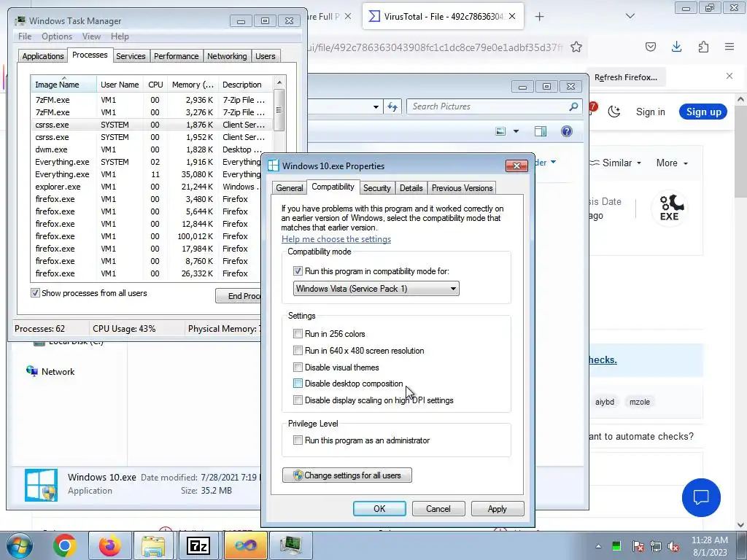This screenshot has height=560, width=747.
Task: Open Firefox Pocket save icon
Action: point(650,47)
